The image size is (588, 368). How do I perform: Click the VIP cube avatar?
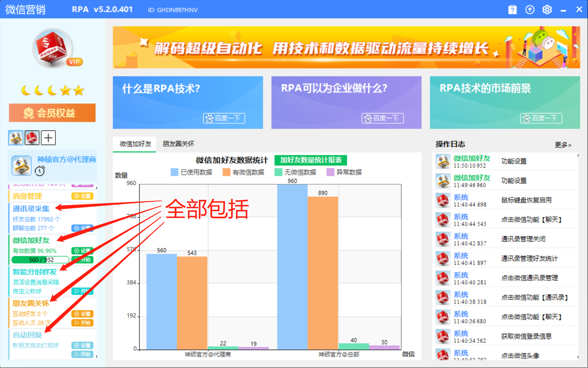[x=53, y=48]
